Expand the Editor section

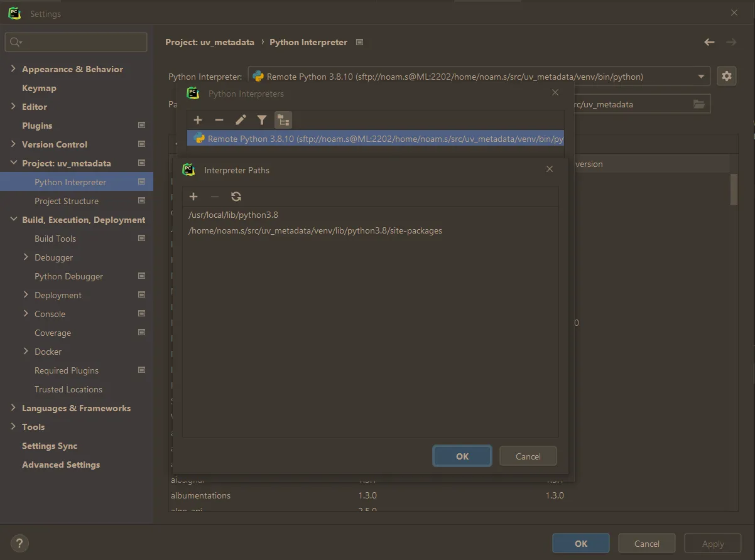(x=13, y=107)
